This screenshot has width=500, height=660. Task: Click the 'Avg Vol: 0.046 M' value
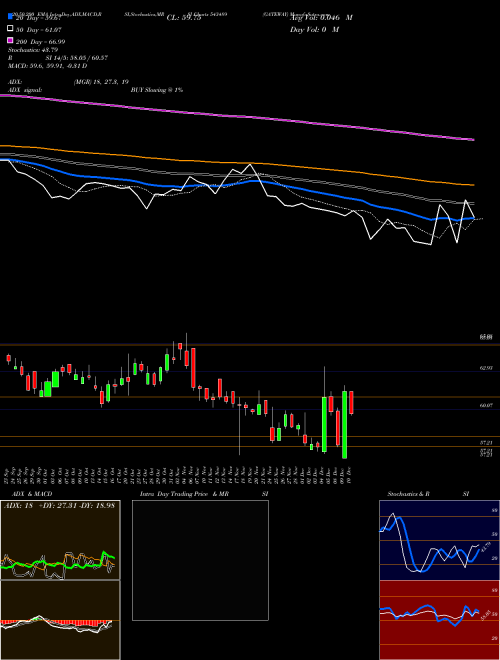point(321,18)
